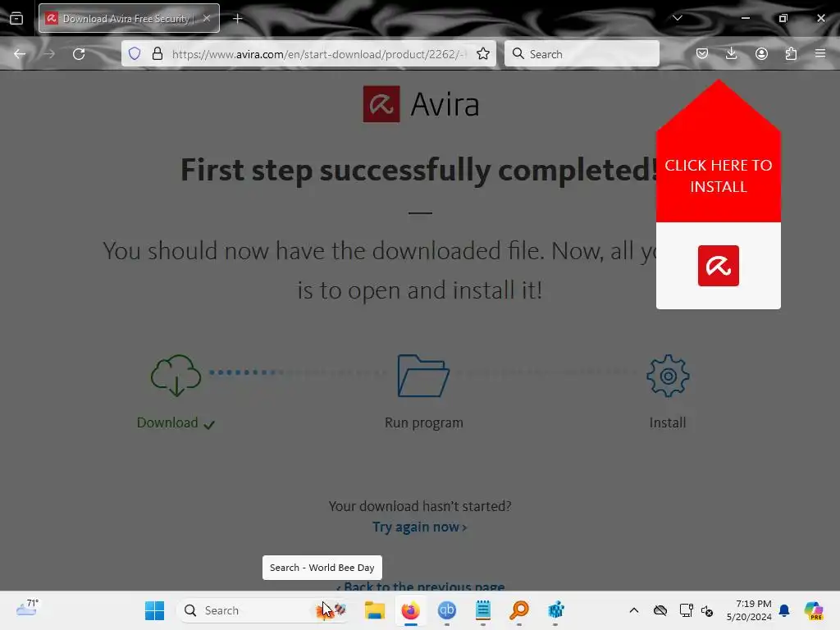This screenshot has width=840, height=630.
Task: Go forward with the forward arrow
Action: pos(49,54)
